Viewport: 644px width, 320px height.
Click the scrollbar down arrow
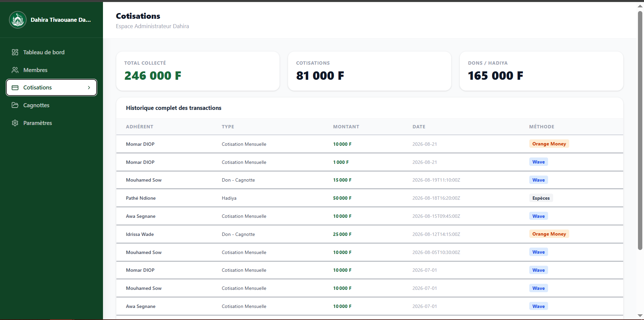tap(640, 315)
